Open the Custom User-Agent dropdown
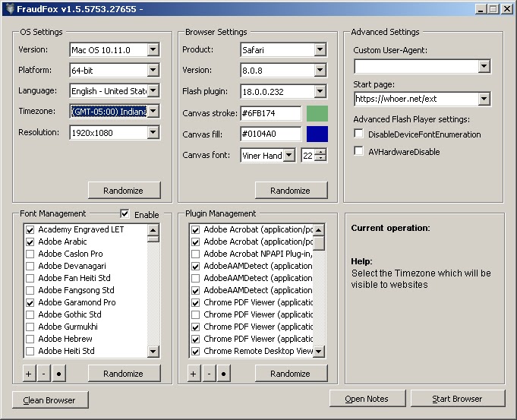Image resolution: width=517 pixels, height=420 pixels. pos(484,66)
